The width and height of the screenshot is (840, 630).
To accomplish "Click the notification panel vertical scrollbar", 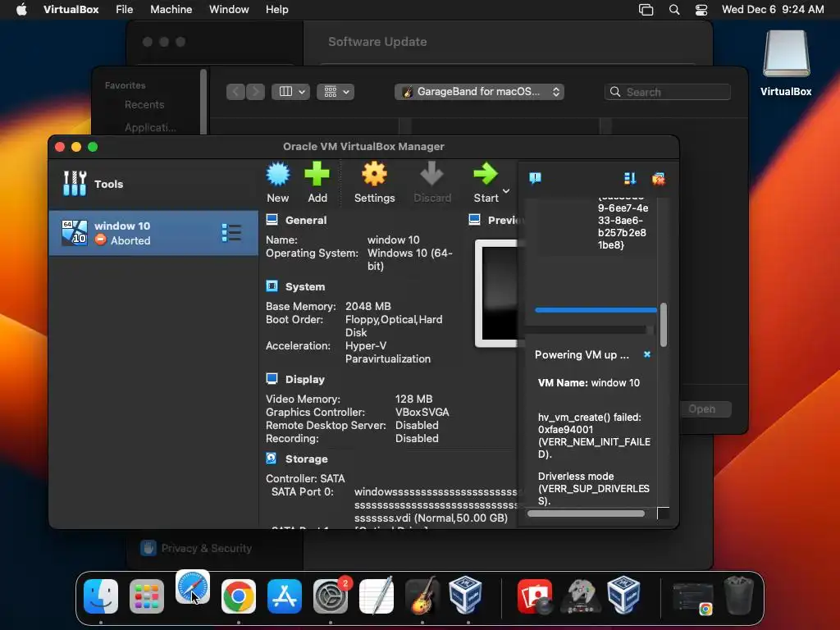I will pyautogui.click(x=664, y=325).
